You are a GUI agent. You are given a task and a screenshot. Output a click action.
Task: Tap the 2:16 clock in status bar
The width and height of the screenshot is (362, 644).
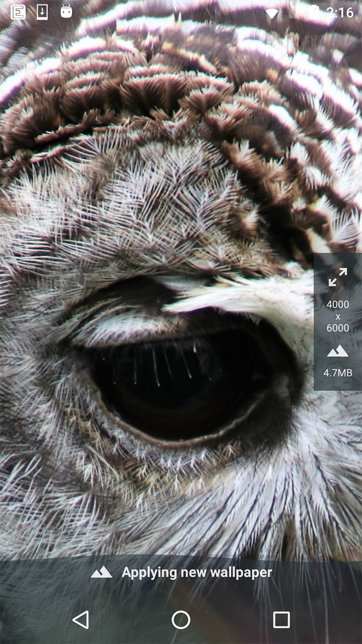click(x=340, y=13)
